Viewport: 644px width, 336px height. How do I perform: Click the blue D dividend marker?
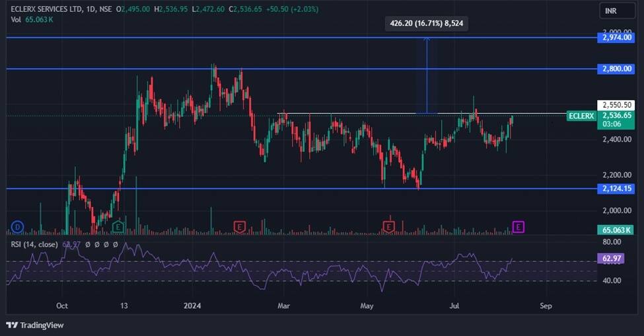17,227
